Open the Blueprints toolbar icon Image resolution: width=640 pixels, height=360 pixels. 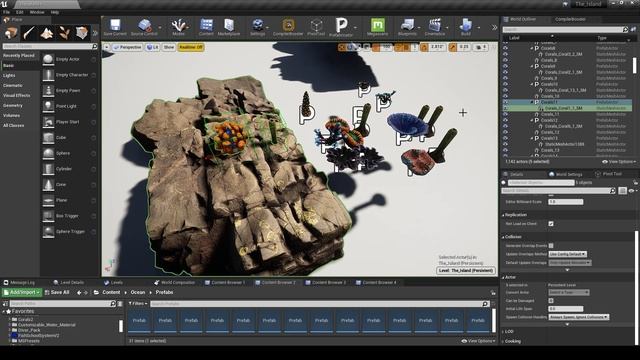point(407,27)
